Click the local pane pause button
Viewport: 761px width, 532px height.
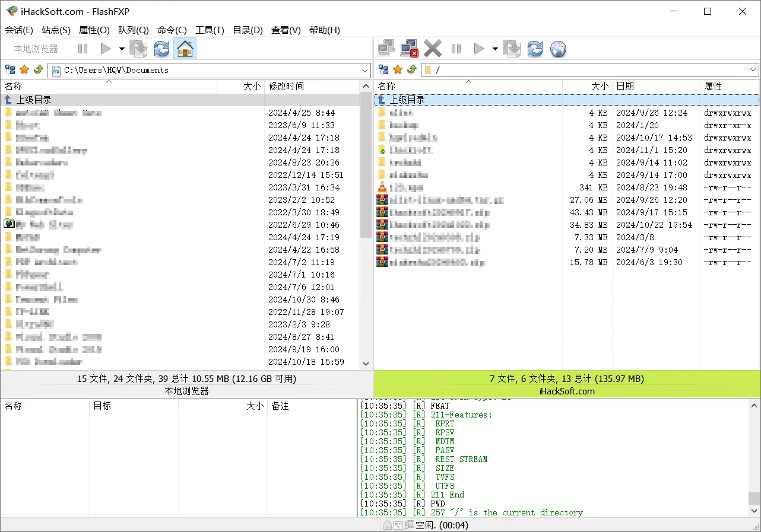[x=83, y=49]
